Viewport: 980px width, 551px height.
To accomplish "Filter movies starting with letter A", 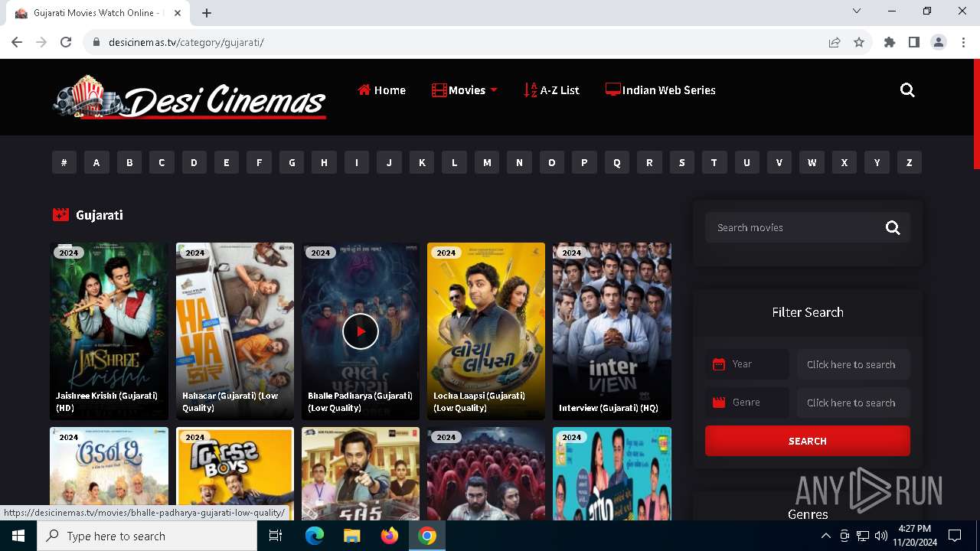I will (96, 162).
